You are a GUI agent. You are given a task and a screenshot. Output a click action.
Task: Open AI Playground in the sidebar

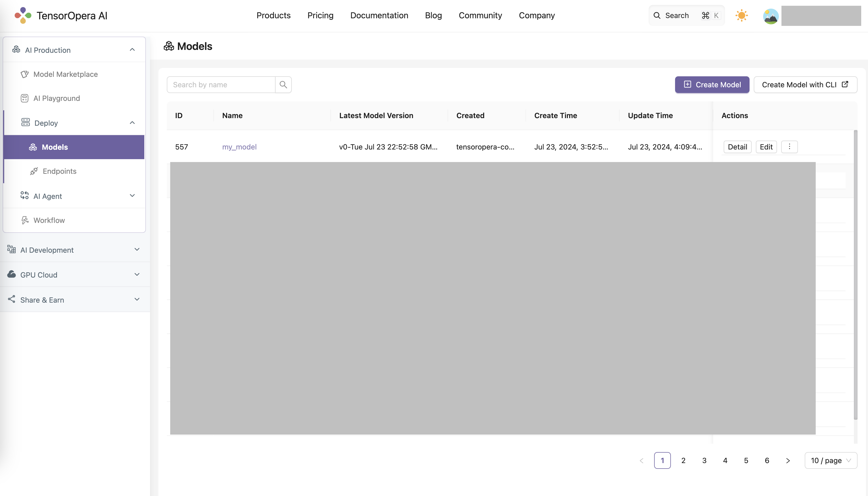56,99
